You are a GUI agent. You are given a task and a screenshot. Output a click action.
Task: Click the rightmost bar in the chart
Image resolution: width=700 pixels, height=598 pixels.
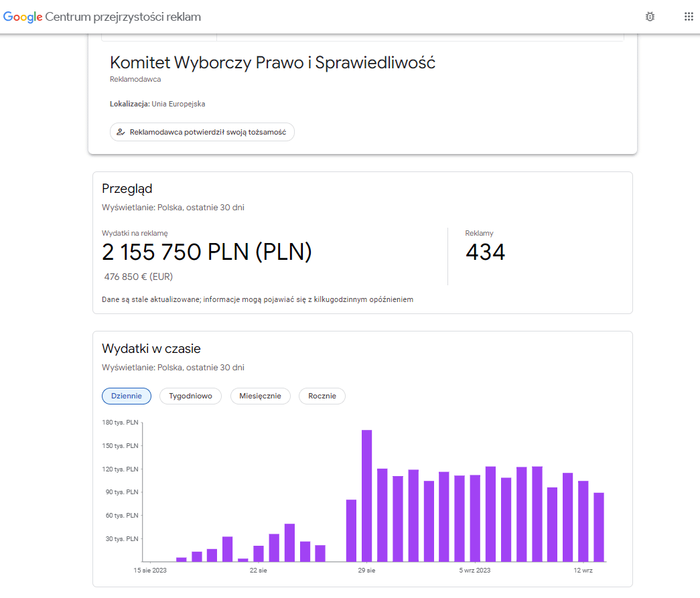[x=599, y=527]
